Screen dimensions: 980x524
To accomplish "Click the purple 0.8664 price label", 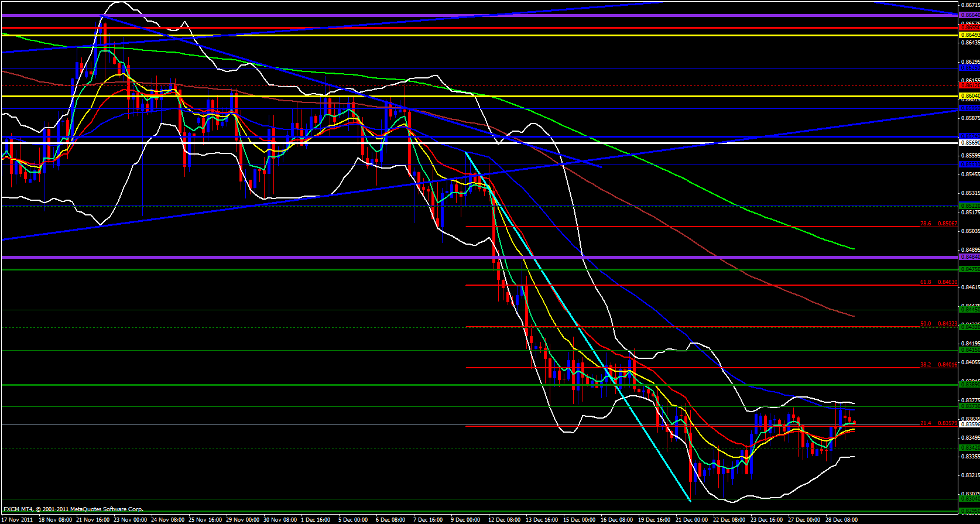I will (968, 15).
